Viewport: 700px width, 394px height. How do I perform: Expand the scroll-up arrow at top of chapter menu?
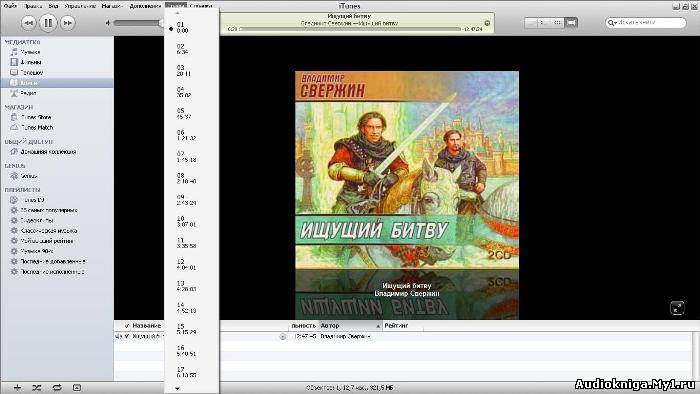[x=177, y=13]
